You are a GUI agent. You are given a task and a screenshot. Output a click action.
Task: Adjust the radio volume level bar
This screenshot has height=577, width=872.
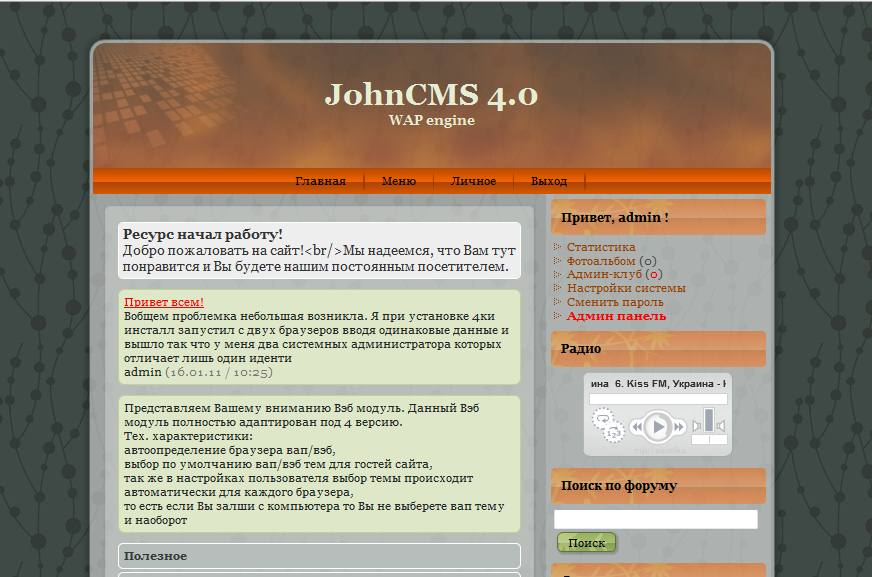(709, 420)
